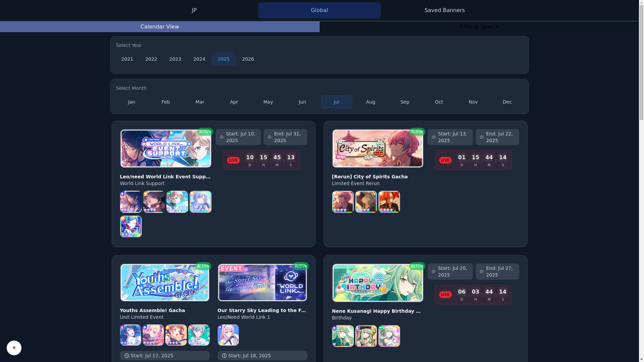Toggle the light/dark theme sun button

pos(14,348)
